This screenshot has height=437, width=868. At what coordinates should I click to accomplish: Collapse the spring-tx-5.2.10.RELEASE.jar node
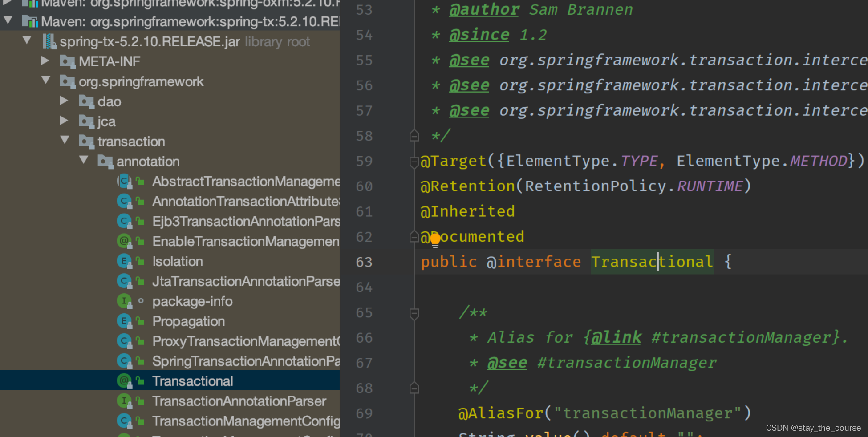27,40
